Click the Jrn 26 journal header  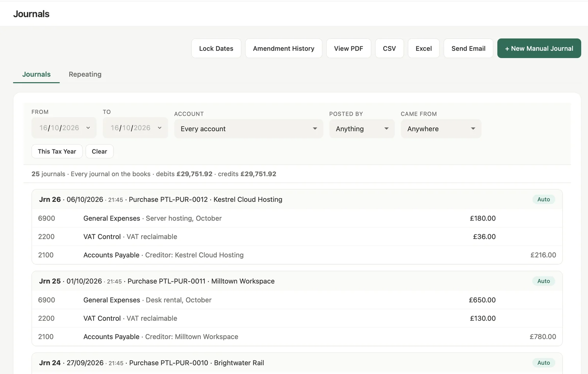297,199
